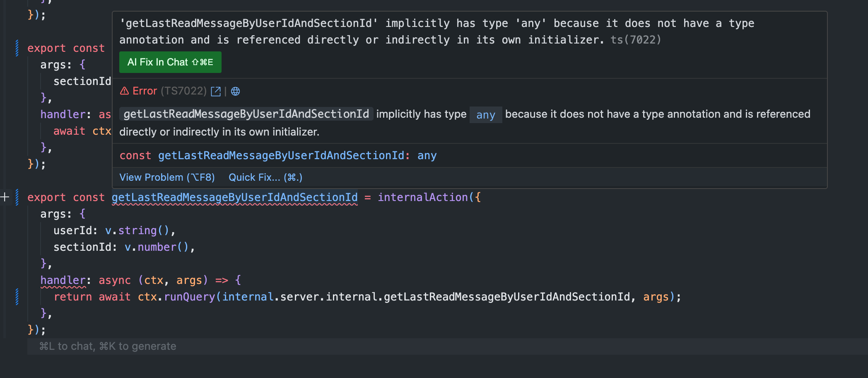Image resolution: width=868 pixels, height=378 pixels.
Task: Click the async keyword in handler definition
Action: 115,280
